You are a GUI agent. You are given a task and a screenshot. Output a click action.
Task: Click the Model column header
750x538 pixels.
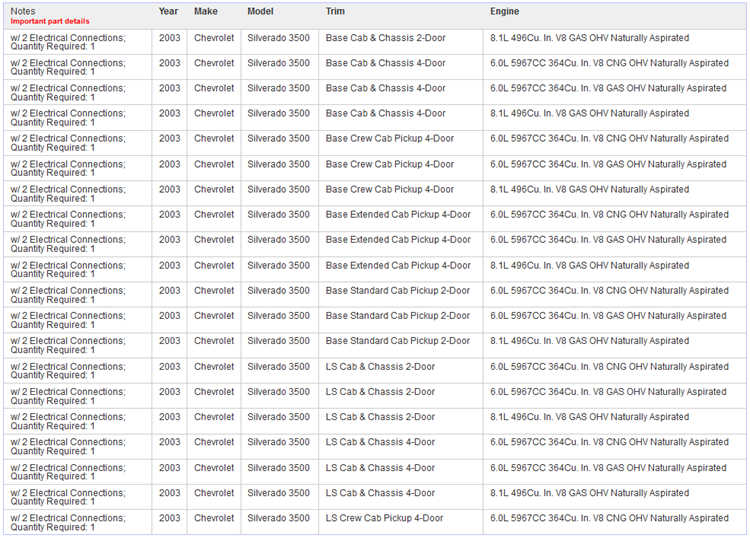pyautogui.click(x=260, y=11)
